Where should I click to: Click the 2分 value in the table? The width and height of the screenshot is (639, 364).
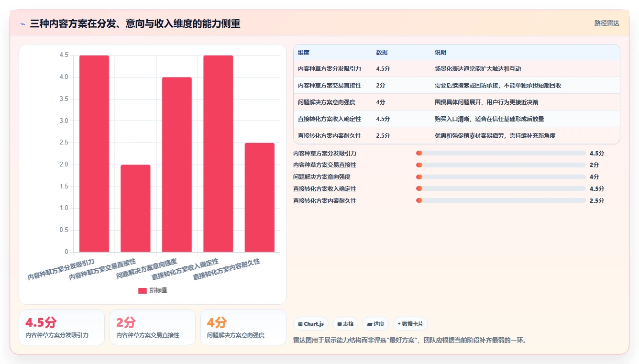click(381, 86)
